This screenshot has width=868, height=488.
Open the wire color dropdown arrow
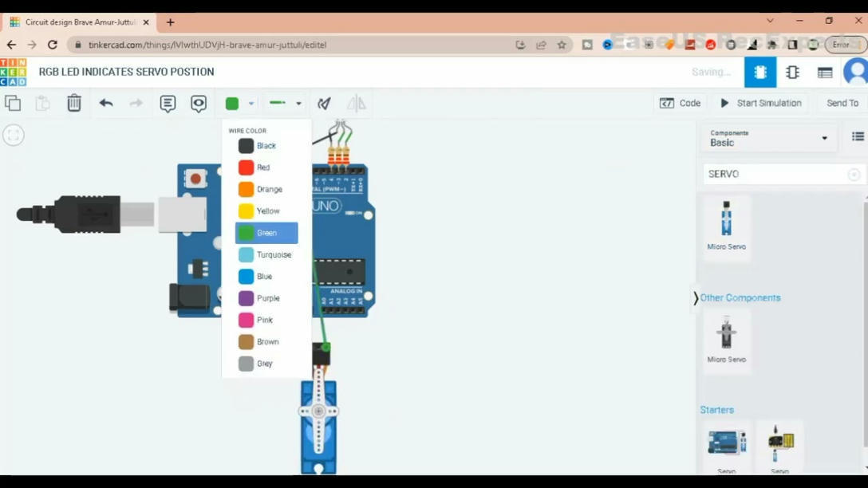(251, 104)
